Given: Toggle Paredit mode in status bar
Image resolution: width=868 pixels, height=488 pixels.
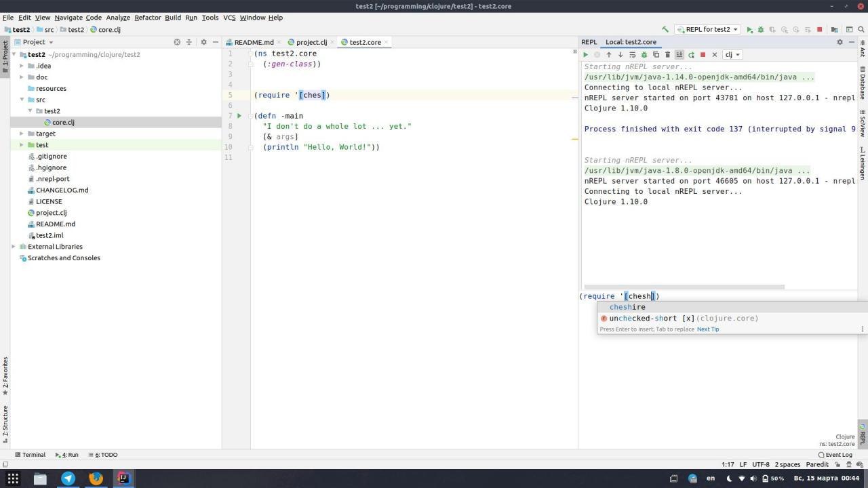Looking at the screenshot, I should click(816, 464).
